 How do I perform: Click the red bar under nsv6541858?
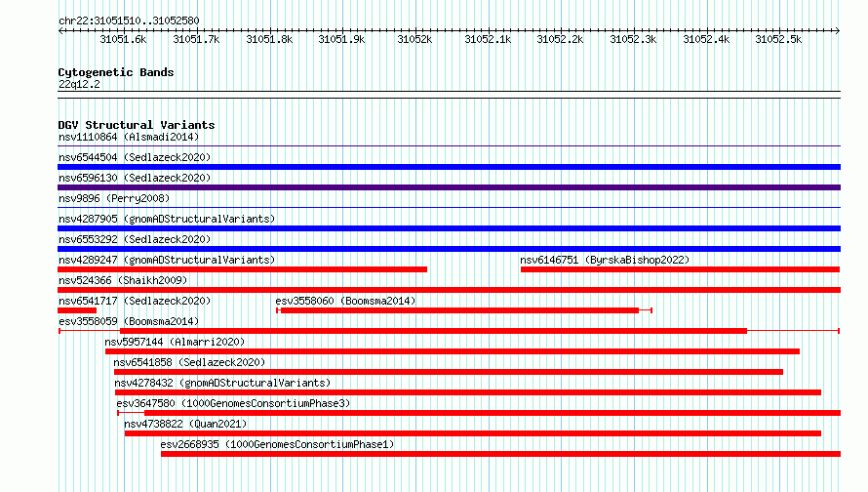[449, 372]
